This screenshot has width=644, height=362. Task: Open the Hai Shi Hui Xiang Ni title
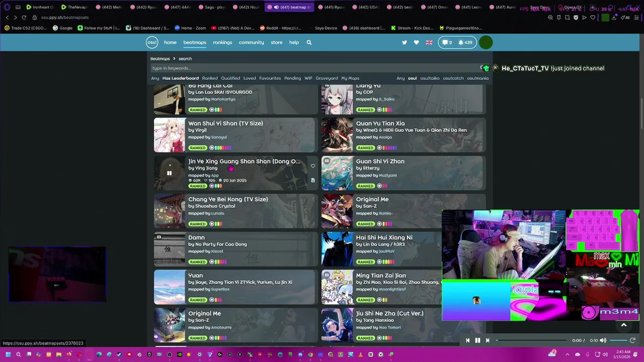pyautogui.click(x=384, y=237)
